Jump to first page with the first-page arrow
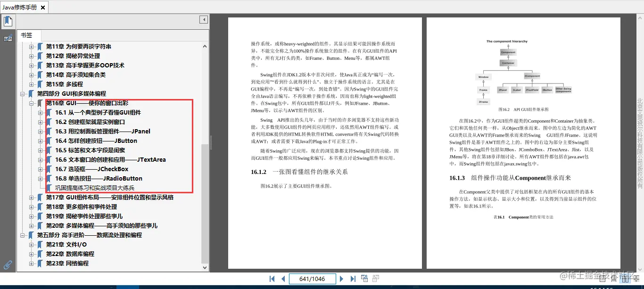 point(272,279)
